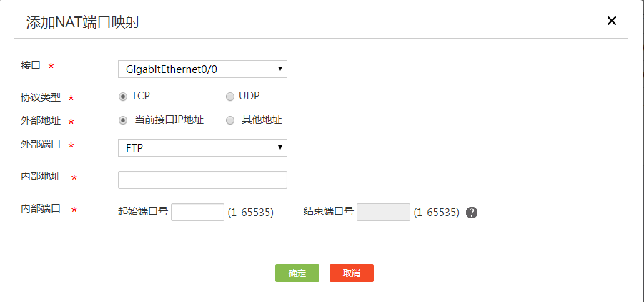Click the 内部地址 field label
The width and height of the screenshot is (644, 302).
41,176
